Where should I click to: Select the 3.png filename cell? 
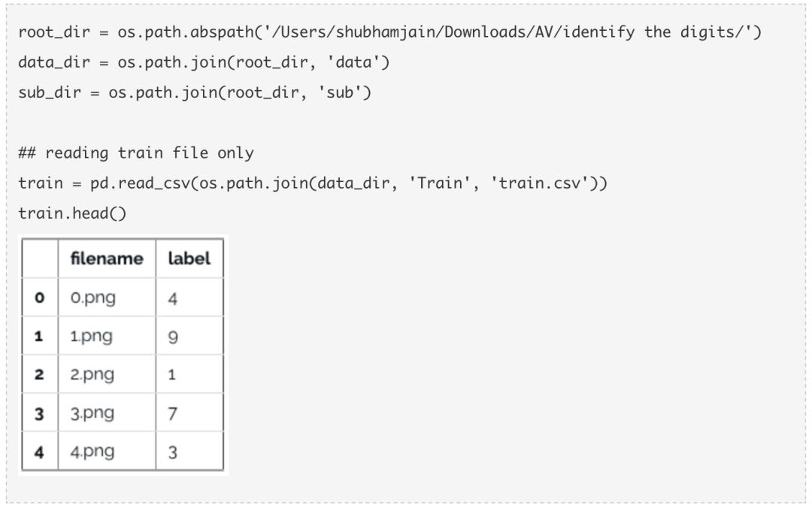pyautogui.click(x=92, y=413)
